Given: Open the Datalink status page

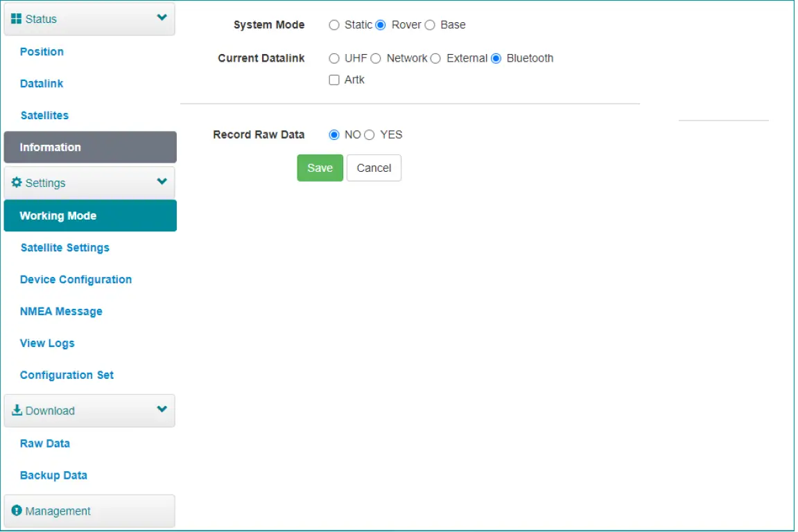Looking at the screenshot, I should click(x=42, y=83).
